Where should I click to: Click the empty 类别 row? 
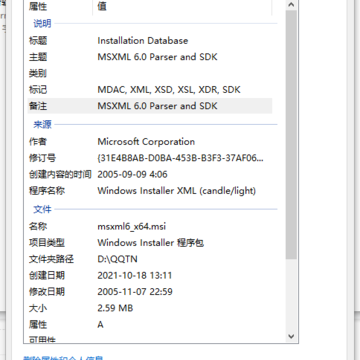(150, 73)
